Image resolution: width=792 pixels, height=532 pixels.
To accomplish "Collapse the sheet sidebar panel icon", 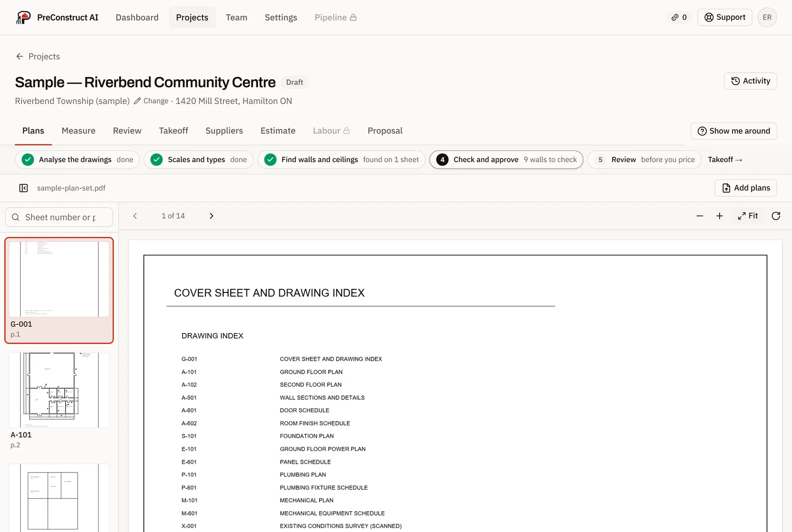I will coord(23,188).
